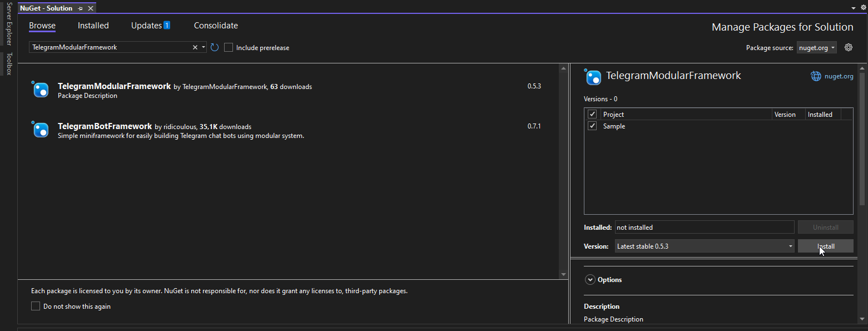Switch to the Installed tab
The height and width of the screenshot is (331, 868).
coord(93,26)
